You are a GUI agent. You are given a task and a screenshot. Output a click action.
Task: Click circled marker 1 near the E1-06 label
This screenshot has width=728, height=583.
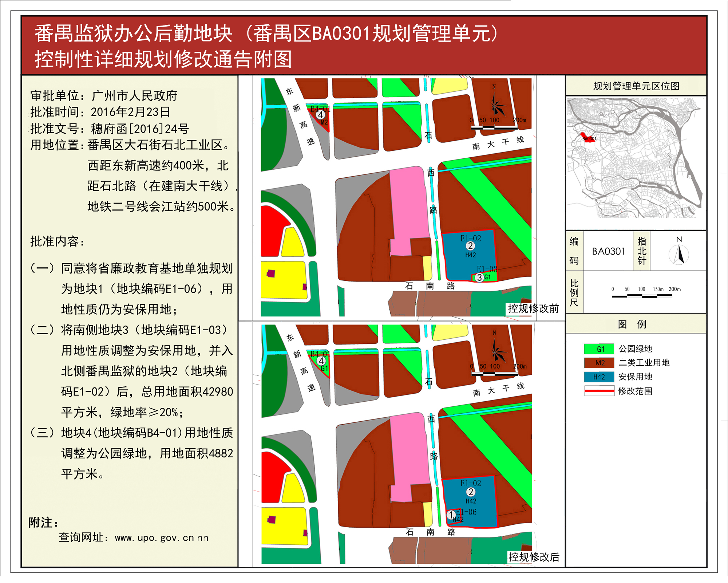point(451,515)
